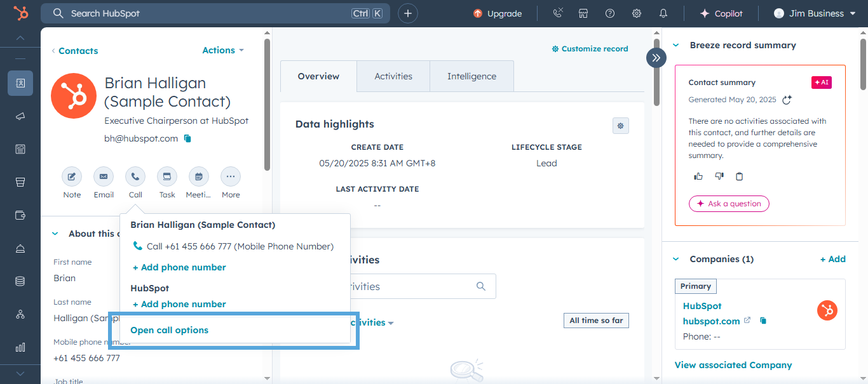Open the HubSpot Marketplace storefront icon
This screenshot has width=868, height=384.
(x=583, y=13)
